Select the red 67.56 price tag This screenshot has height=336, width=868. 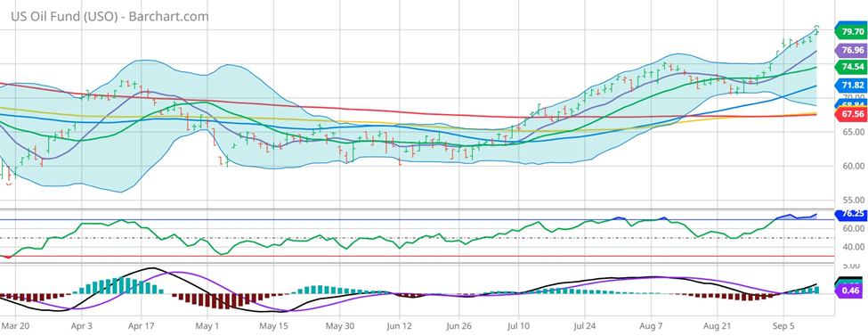pos(850,114)
